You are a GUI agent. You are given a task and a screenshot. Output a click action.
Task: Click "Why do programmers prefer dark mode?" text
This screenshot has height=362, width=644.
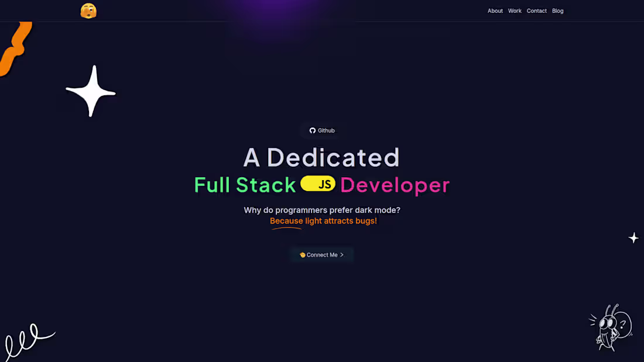coord(322,210)
